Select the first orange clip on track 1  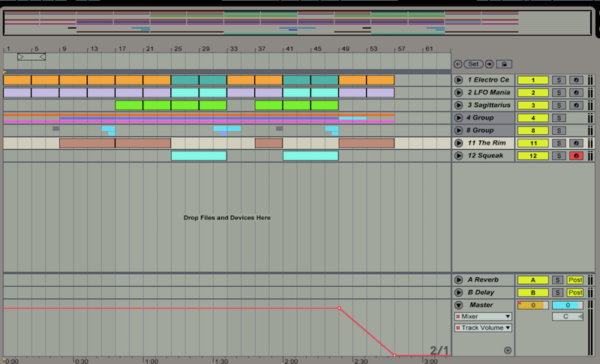click(x=17, y=80)
